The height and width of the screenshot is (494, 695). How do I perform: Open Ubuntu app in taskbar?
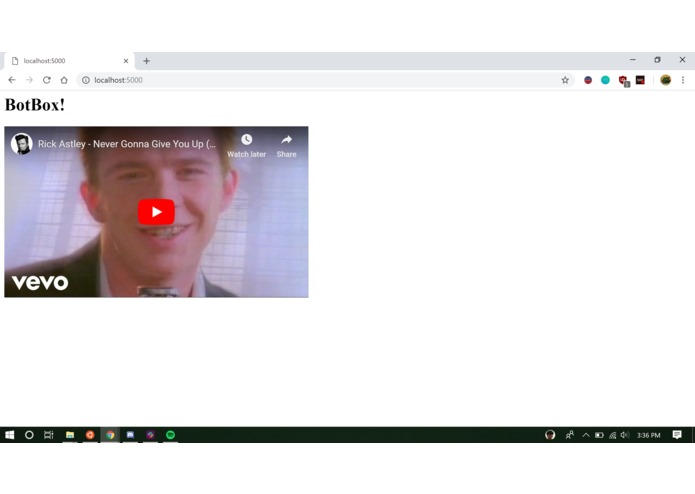coord(90,435)
